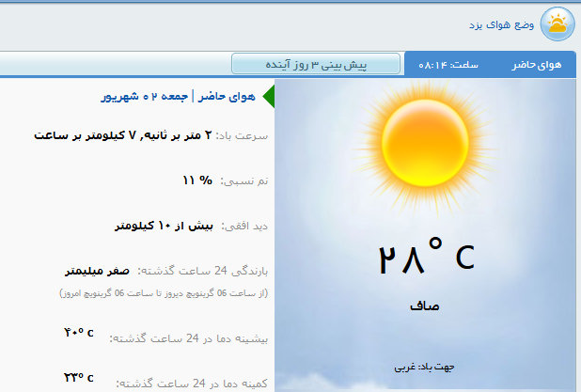Click the label 'بارندگی 24 ساعت گذشته:'
581x392 pixels.
click(x=203, y=272)
